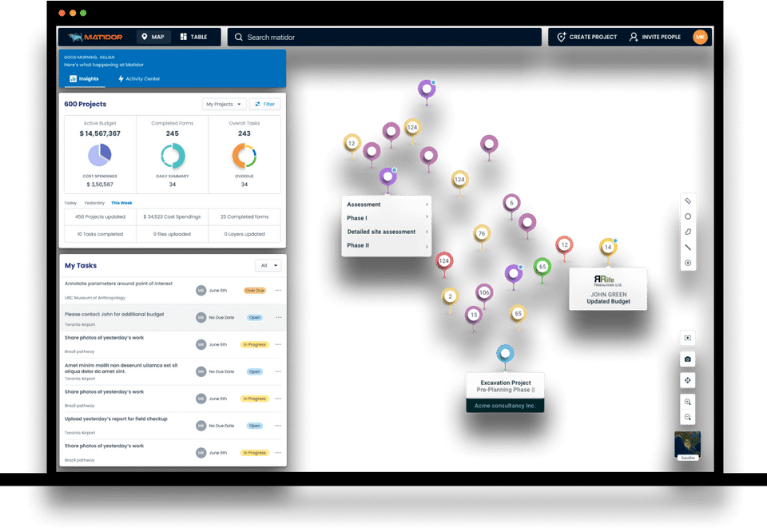Viewport: 767px width, 532px height.
Task: Toggle the Satellite basemap thumbnail
Action: tap(688, 445)
